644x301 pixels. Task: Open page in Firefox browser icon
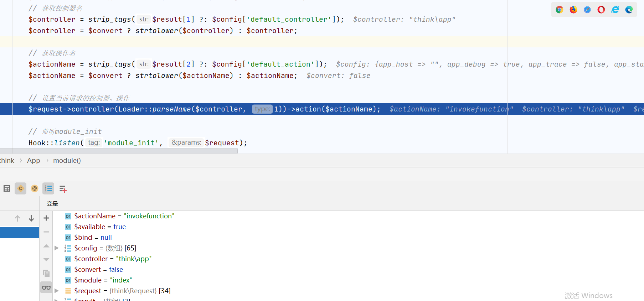click(573, 10)
